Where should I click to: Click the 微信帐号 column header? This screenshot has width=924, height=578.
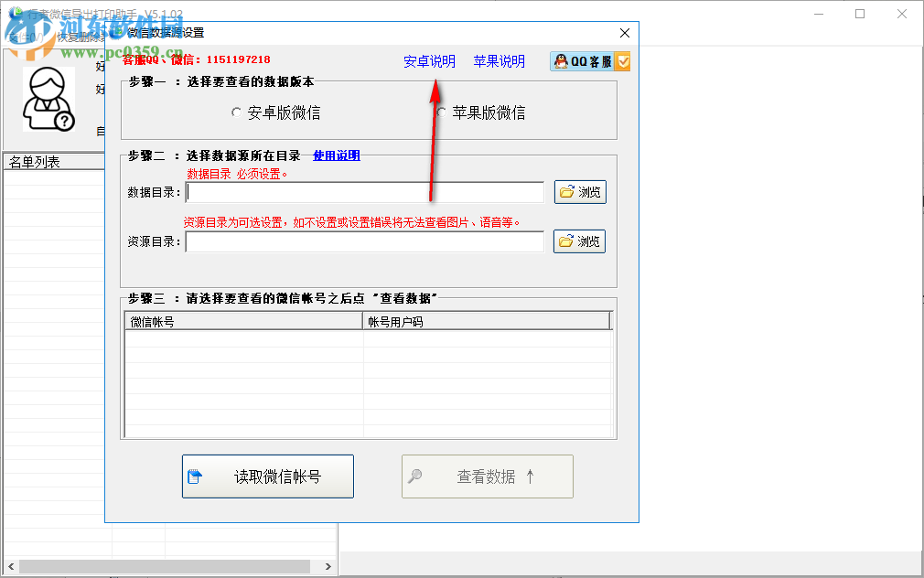point(242,320)
